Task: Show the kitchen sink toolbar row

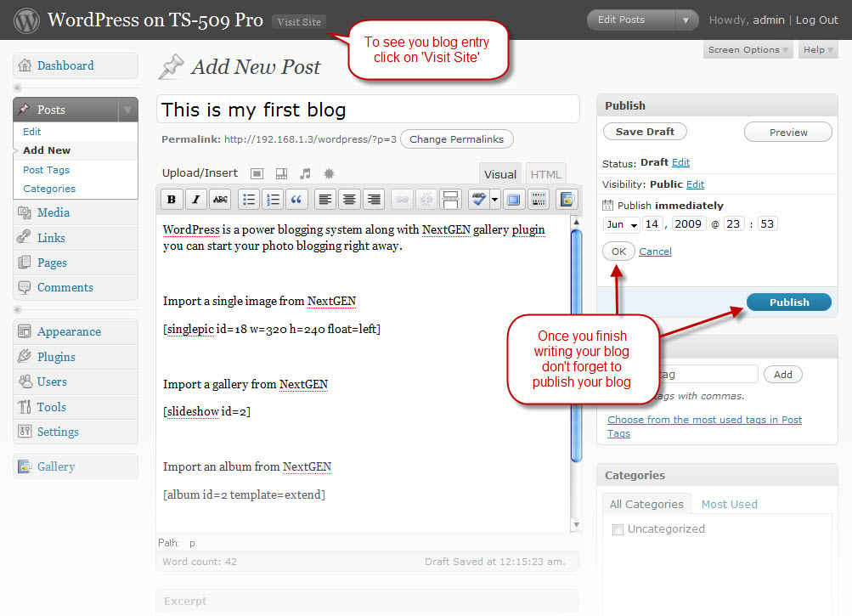Action: point(539,200)
